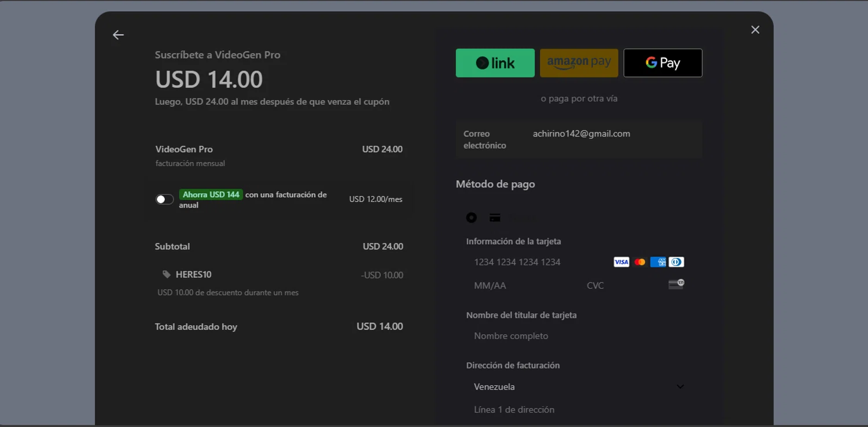Click the Visa card logo
Screen dimensions: 868x427
click(x=621, y=262)
